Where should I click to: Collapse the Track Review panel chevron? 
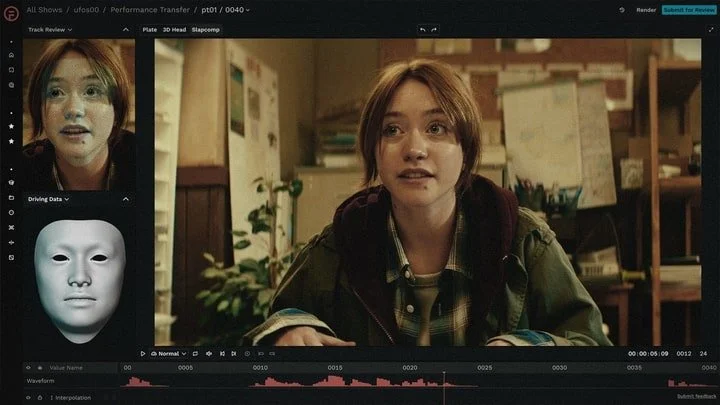pyautogui.click(x=126, y=30)
